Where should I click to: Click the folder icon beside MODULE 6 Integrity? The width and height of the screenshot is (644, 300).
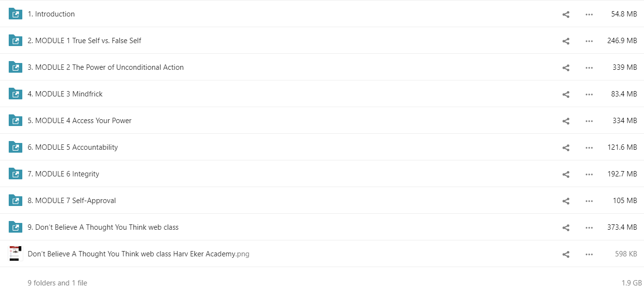16,174
